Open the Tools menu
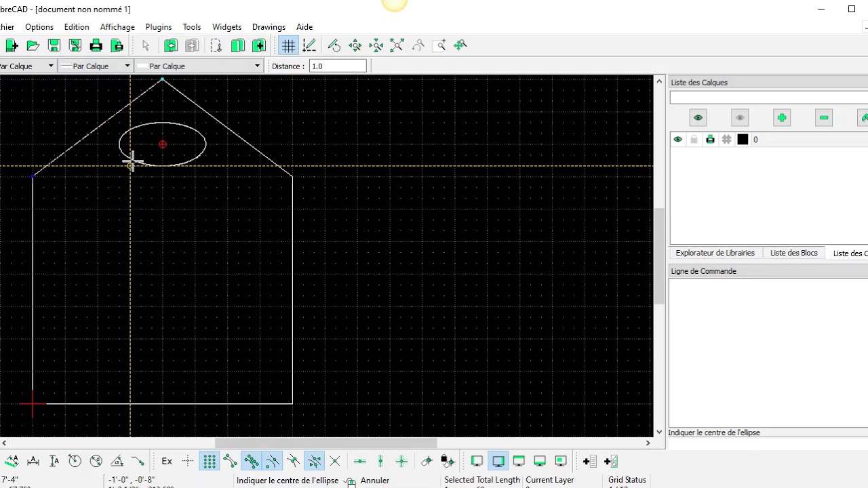Image resolution: width=868 pixels, height=488 pixels. coord(192,26)
